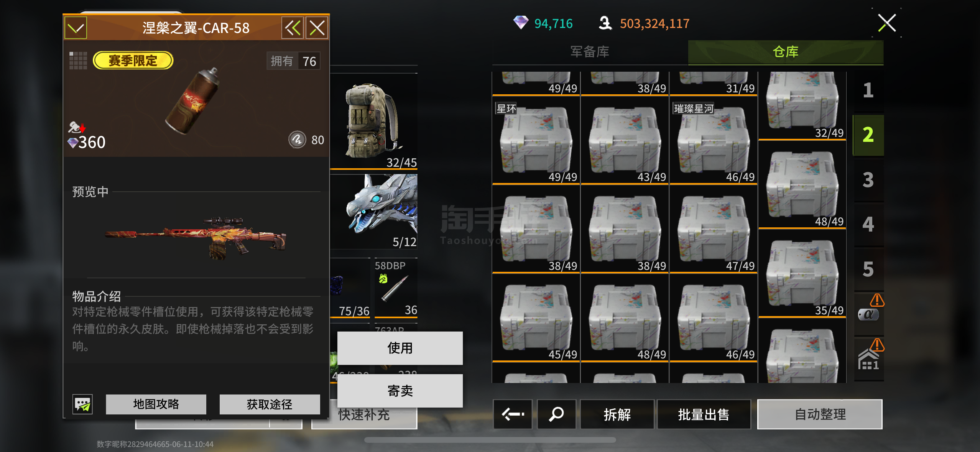Select the 仓库 tab
This screenshot has height=452, width=980.
coord(786,52)
